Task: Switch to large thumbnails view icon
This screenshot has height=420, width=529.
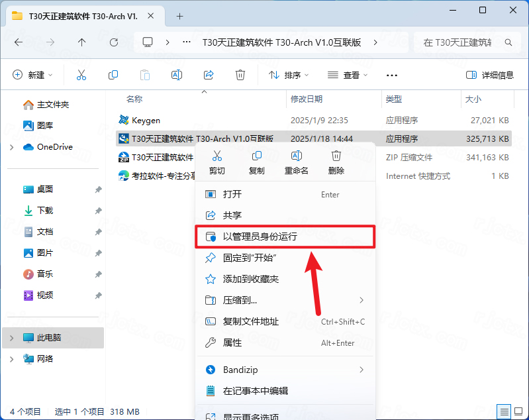Action: pyautogui.click(x=519, y=411)
